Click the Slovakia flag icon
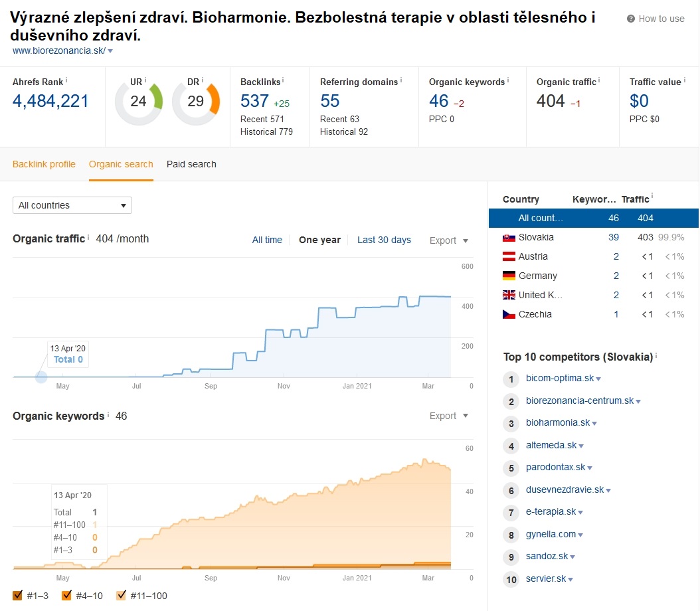Screen dimensions: 700x611 pyautogui.click(x=509, y=238)
